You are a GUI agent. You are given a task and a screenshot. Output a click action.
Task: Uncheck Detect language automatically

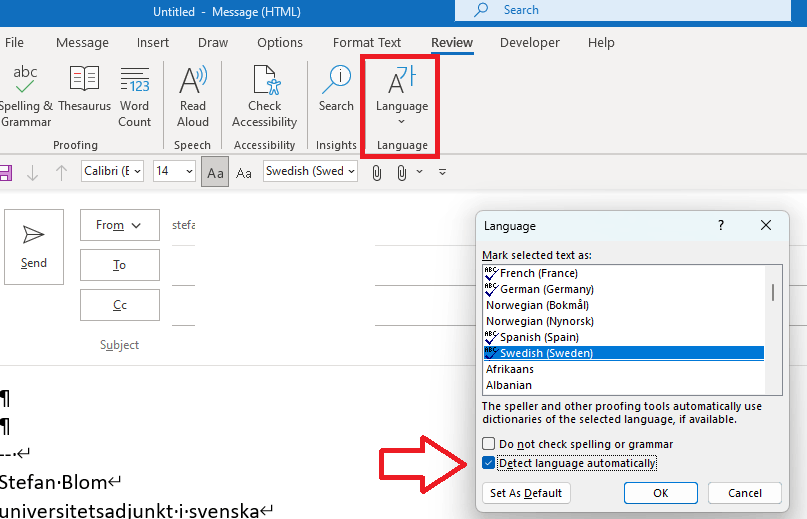click(x=488, y=463)
